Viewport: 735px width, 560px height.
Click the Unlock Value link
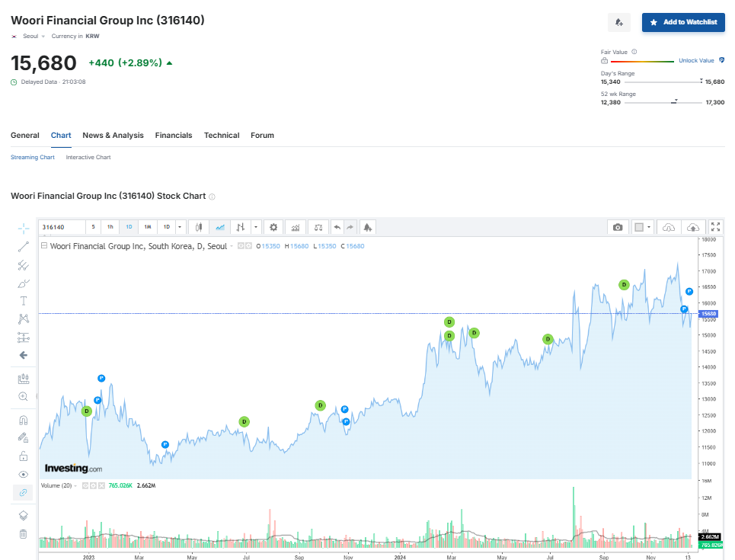point(696,60)
